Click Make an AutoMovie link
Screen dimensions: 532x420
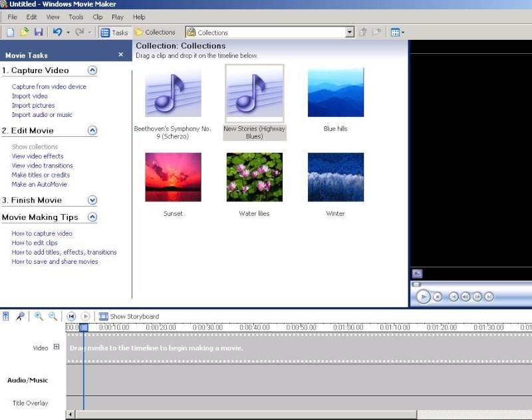tap(39, 184)
